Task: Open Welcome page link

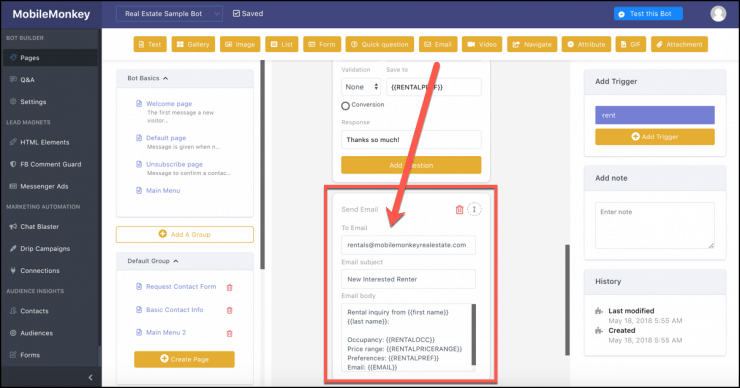Action: (x=169, y=103)
